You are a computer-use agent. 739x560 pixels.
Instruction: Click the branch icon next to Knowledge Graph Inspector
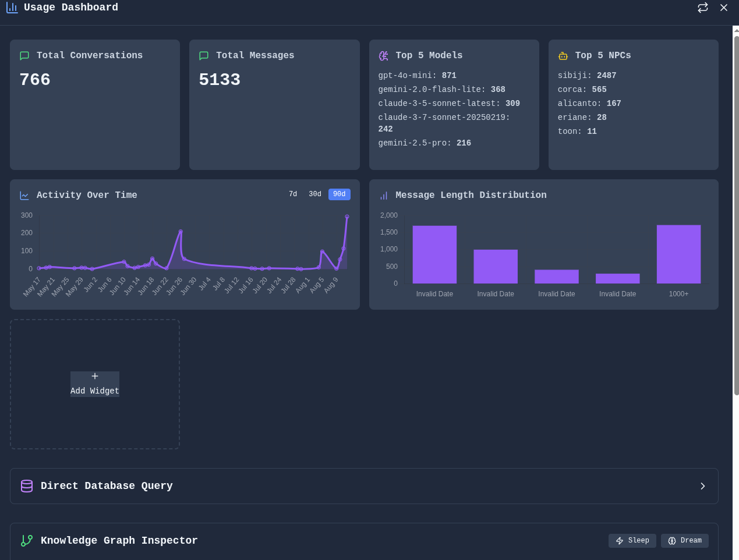pyautogui.click(x=26, y=540)
